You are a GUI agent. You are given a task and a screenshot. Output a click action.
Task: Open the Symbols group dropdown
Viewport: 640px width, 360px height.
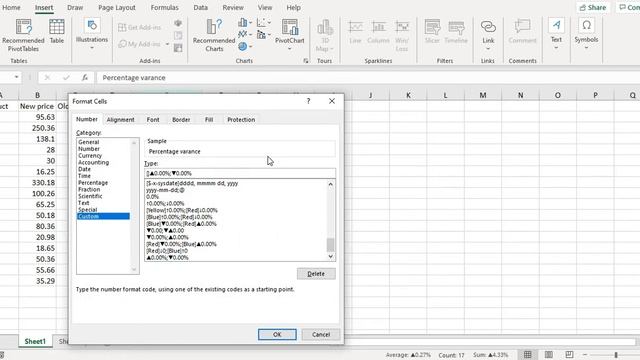click(586, 34)
